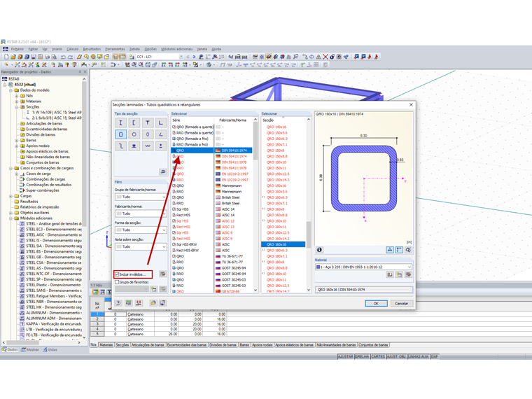Select the T-section type button
Image resolution: width=532 pixels, height=399 pixels.
coord(148,122)
